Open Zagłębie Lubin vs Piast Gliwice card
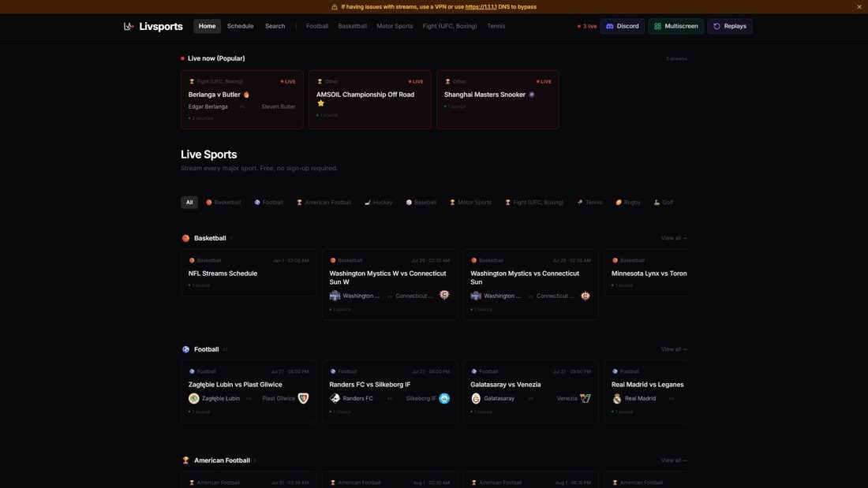The height and width of the screenshot is (488, 868). 249,392
